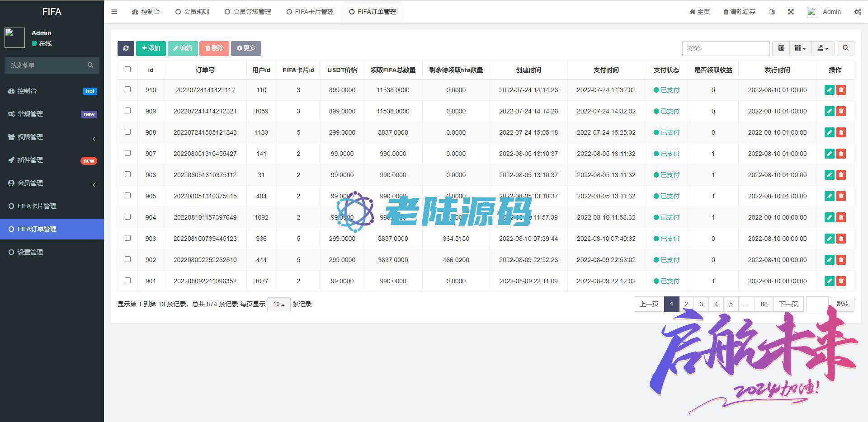Viewport: 868px width, 422px height.
Task: Expand 会员管理 in the sidebar
Action: (52, 183)
